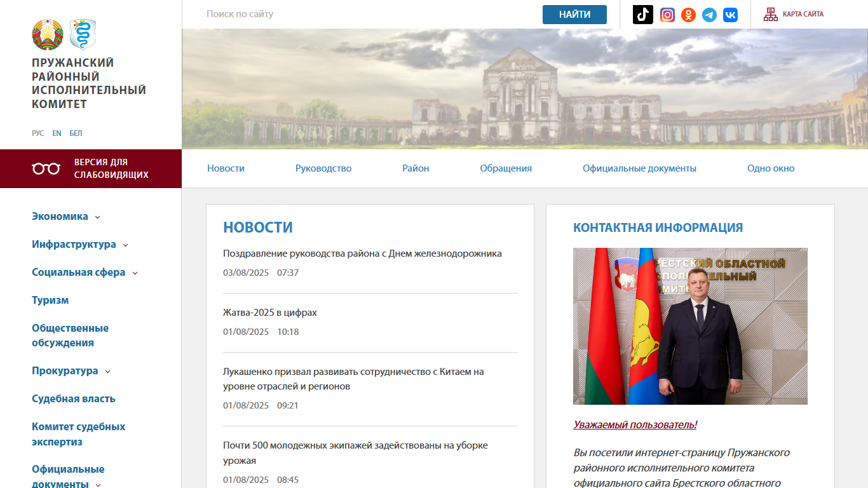Open the Одно окно navigation item
The width and height of the screenshot is (868, 488).
771,168
